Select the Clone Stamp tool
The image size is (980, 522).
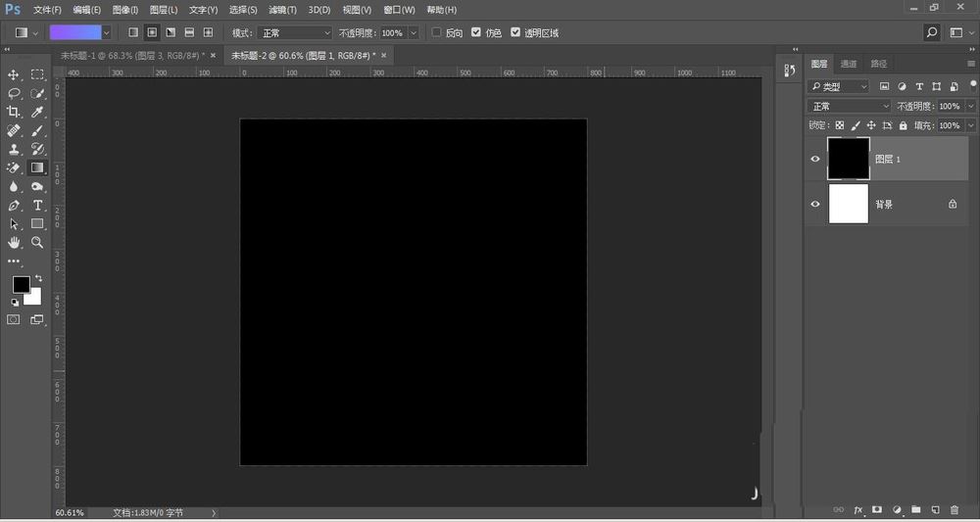[x=13, y=149]
